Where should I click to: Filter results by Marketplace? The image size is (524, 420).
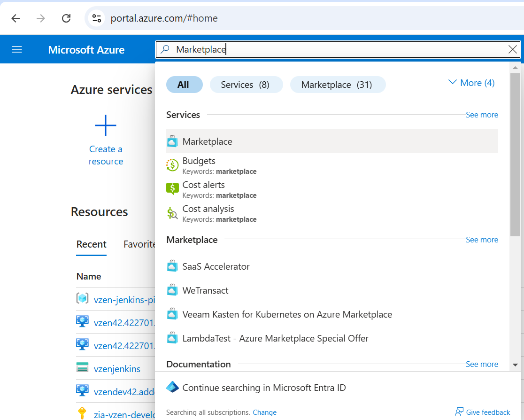[338, 85]
